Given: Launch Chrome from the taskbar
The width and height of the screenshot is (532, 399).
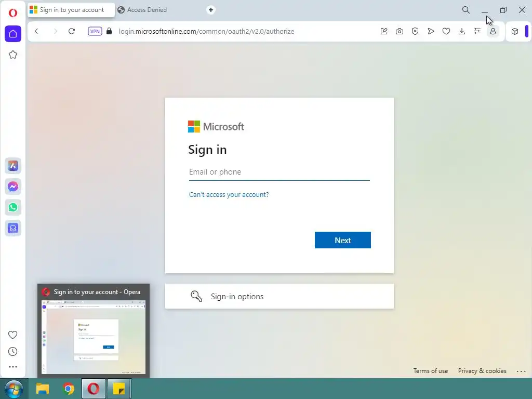Looking at the screenshot, I should 68,389.
